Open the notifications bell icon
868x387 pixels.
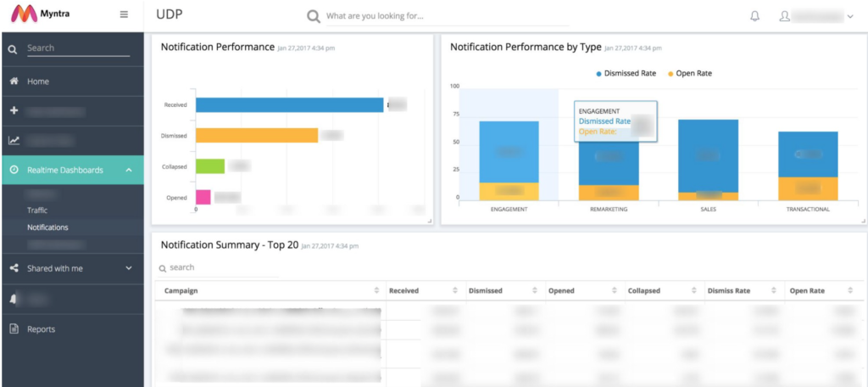point(754,16)
